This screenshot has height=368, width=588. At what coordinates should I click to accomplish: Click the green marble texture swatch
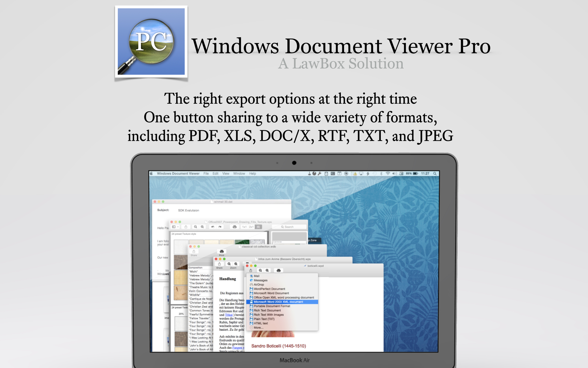point(242,242)
